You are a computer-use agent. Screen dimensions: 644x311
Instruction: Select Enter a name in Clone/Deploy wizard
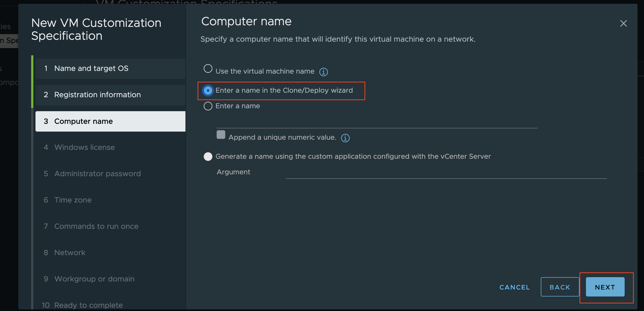tap(208, 91)
